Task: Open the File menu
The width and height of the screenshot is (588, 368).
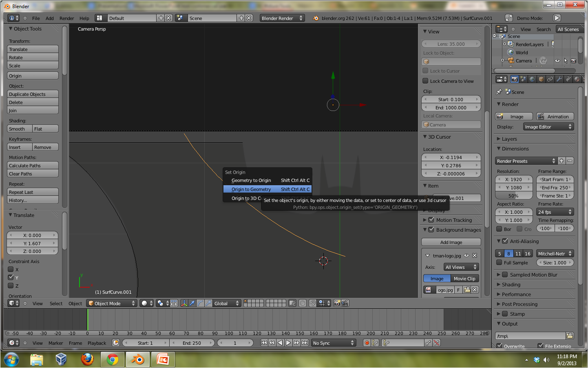Action: click(36, 18)
